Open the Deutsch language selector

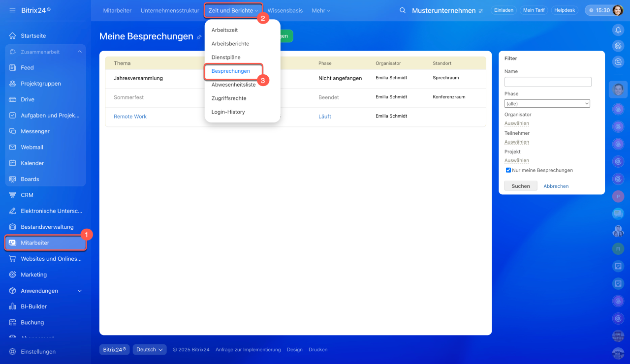[x=150, y=350]
